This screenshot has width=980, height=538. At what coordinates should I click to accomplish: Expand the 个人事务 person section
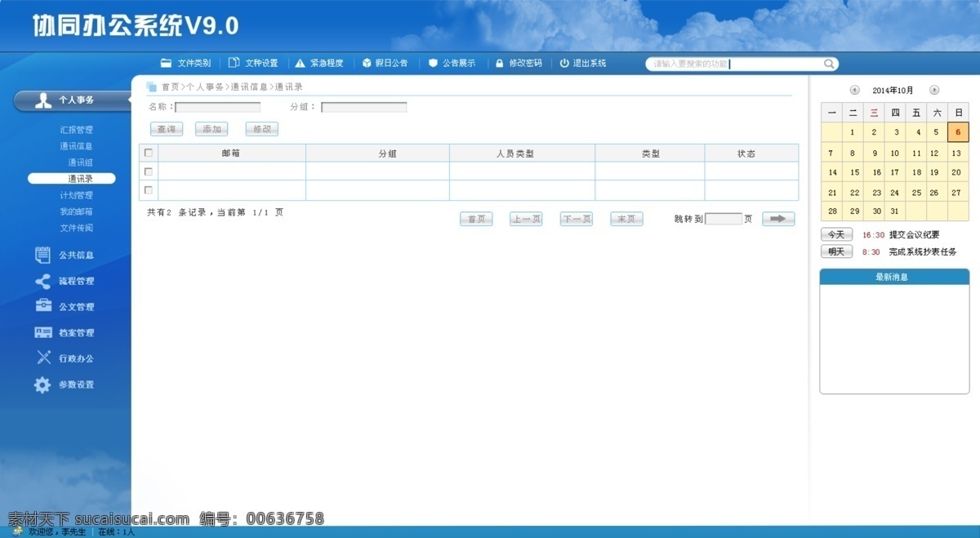(x=72, y=100)
